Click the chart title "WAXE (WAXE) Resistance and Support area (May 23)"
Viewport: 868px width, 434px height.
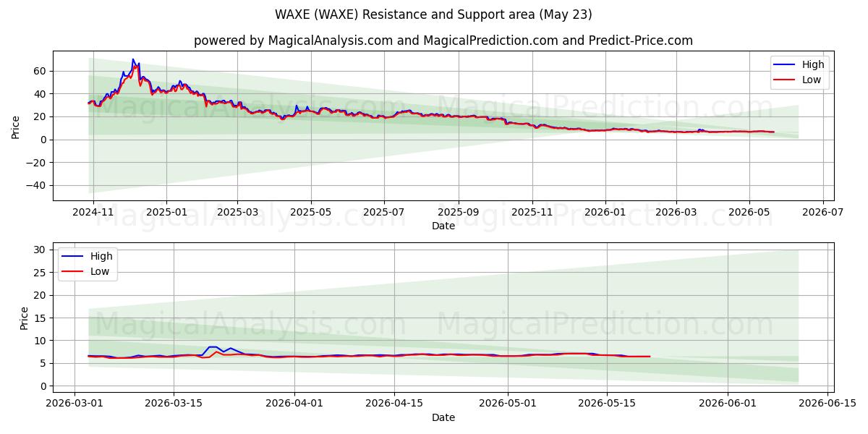point(433,14)
